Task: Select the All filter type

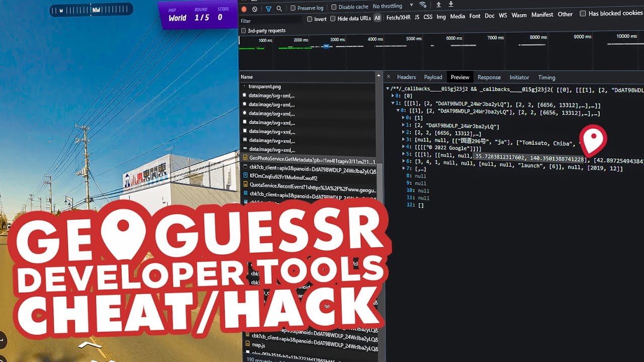Action: pyautogui.click(x=377, y=18)
